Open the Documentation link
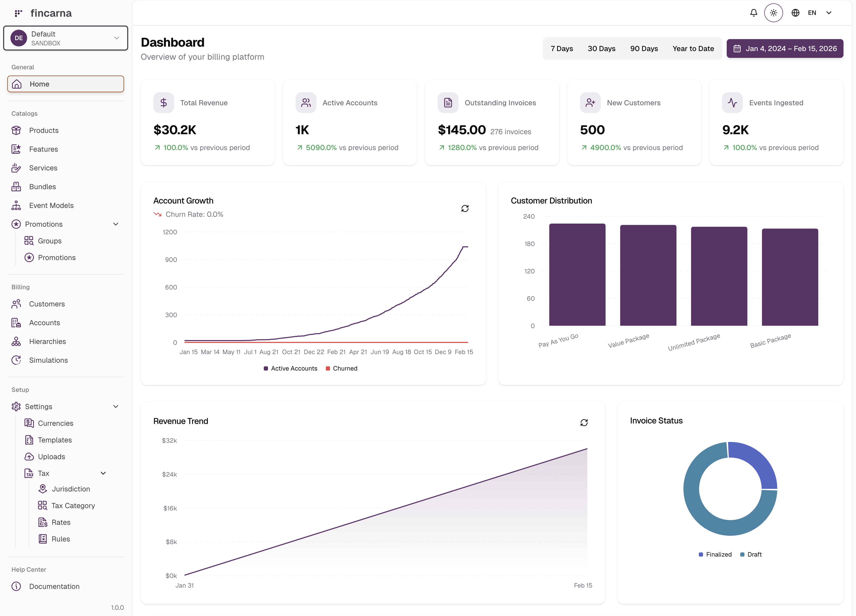The height and width of the screenshot is (616, 856). tap(54, 586)
